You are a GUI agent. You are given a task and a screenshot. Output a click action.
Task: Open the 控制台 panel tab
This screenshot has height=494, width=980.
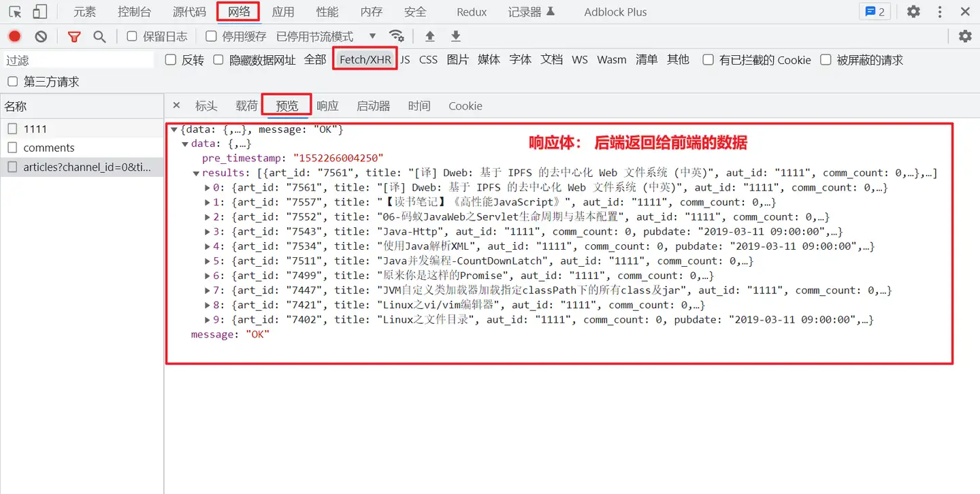pyautogui.click(x=135, y=12)
